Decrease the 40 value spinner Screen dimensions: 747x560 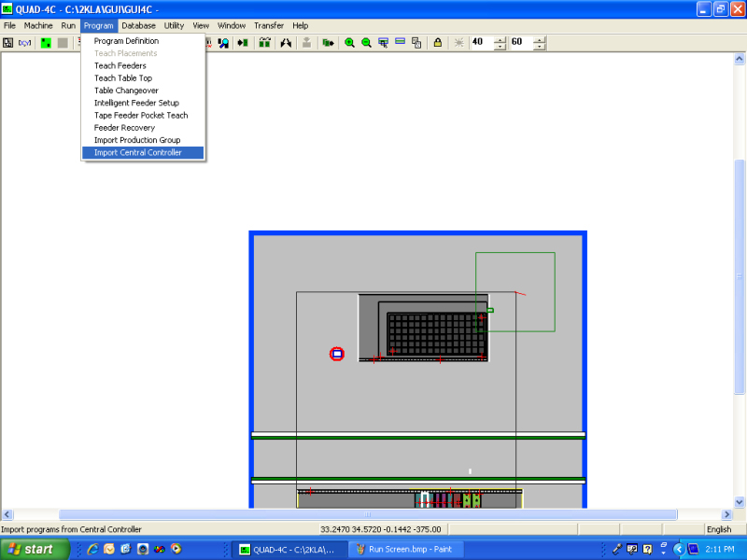pos(500,46)
